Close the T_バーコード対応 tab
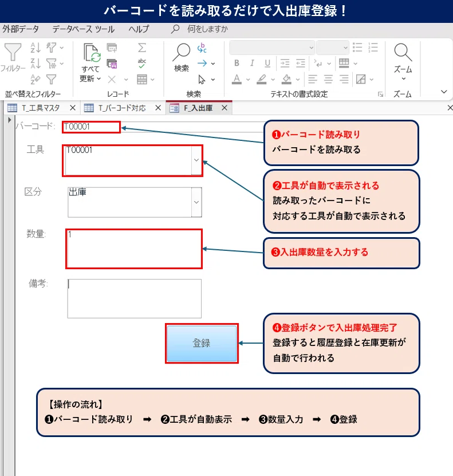453x476 pixels. coord(158,108)
